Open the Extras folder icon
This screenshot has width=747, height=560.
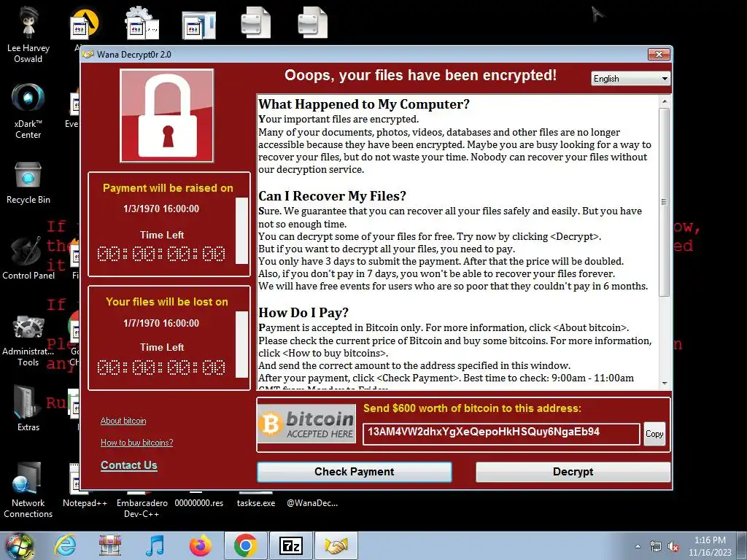point(28,408)
